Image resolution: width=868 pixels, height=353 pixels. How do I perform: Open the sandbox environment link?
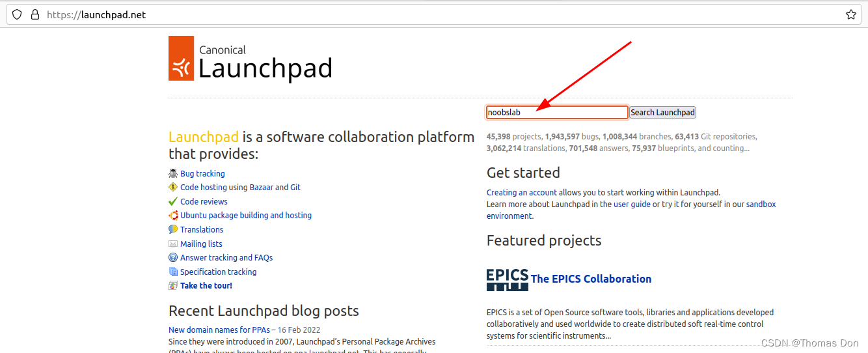[x=761, y=204]
